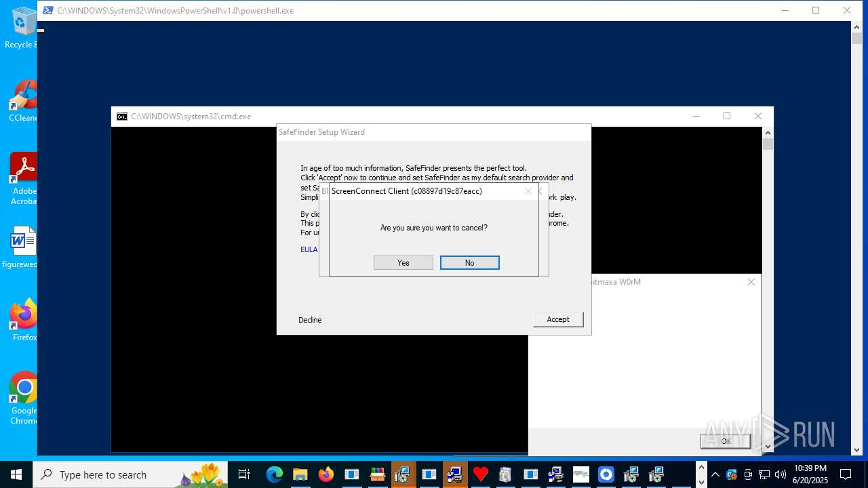Click the PowerShell scrollbar up arrow
The height and width of the screenshot is (488, 868).
(x=857, y=26)
